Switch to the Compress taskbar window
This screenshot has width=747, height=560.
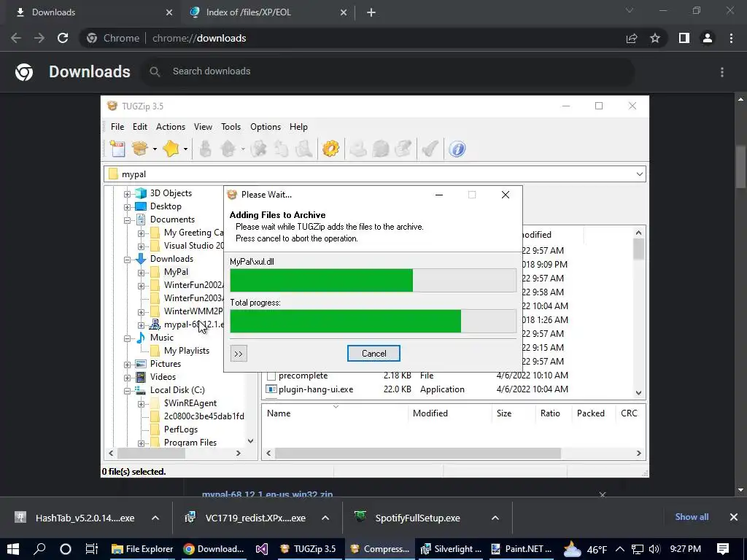379,549
